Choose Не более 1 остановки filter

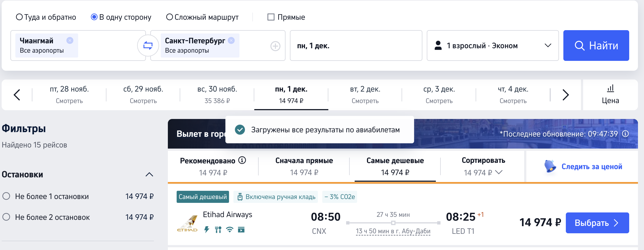point(6,196)
